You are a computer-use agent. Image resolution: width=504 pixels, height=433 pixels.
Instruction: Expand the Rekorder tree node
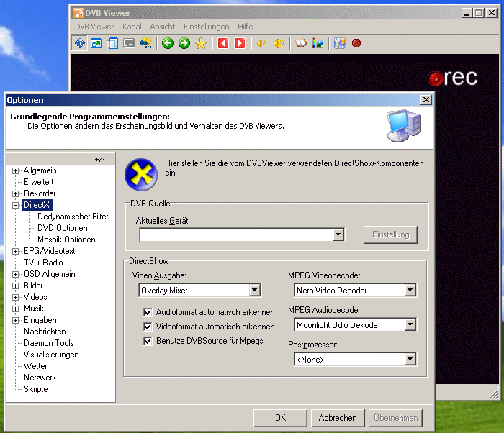tap(15, 193)
